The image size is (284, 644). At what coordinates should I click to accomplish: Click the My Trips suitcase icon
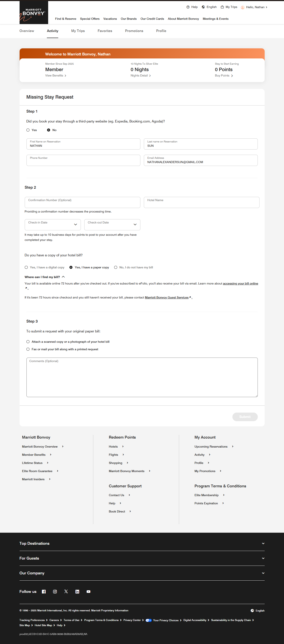[222, 7]
